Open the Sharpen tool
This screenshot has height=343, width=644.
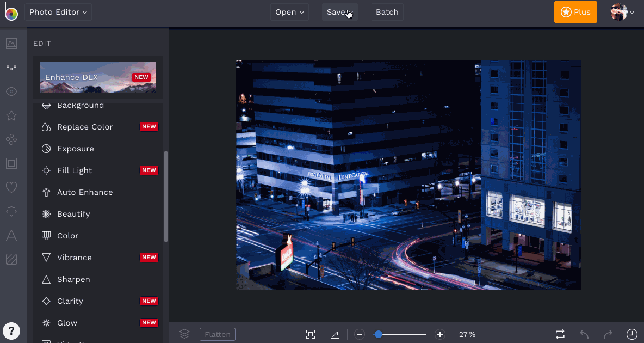click(98, 279)
